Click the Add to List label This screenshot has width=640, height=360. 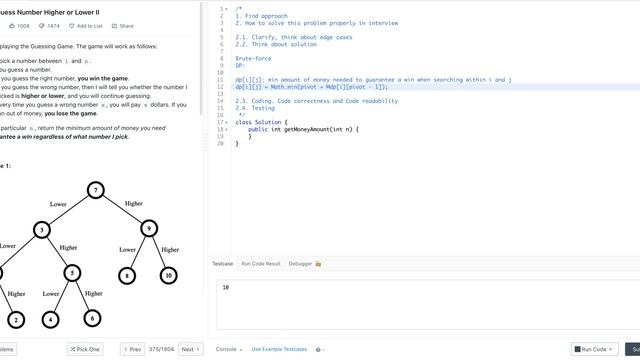click(89, 26)
